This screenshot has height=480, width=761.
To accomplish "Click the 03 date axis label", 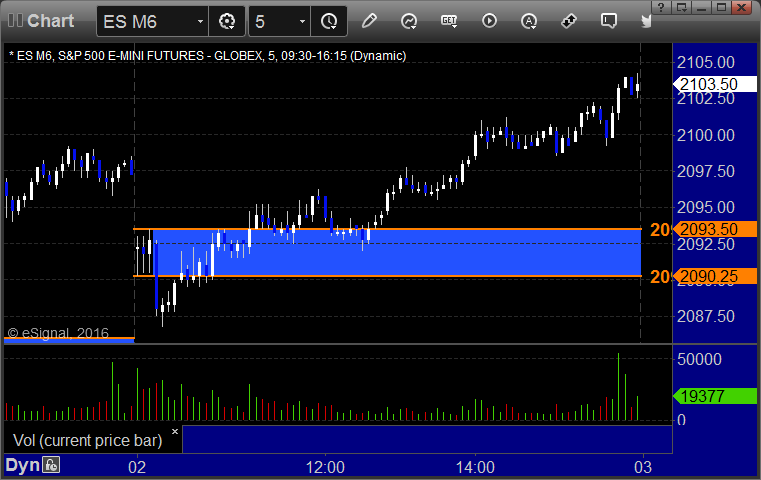I will tap(643, 467).
